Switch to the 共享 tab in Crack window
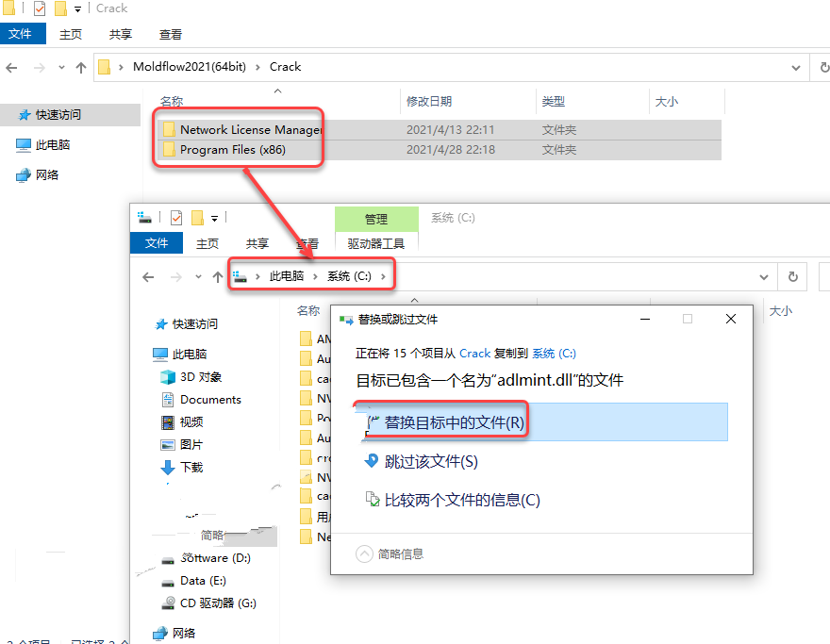 (x=120, y=34)
